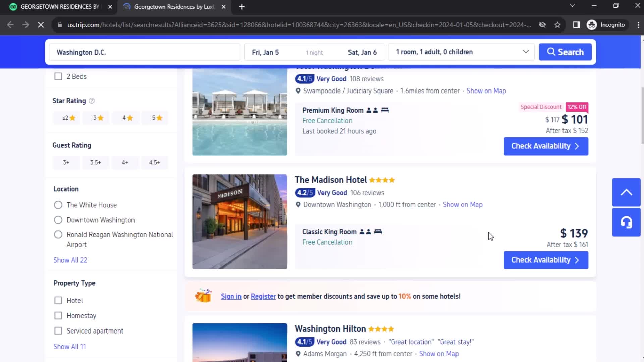This screenshot has width=644, height=362.
Task: Click the 4.2/5 rating badge
Action: point(305,193)
